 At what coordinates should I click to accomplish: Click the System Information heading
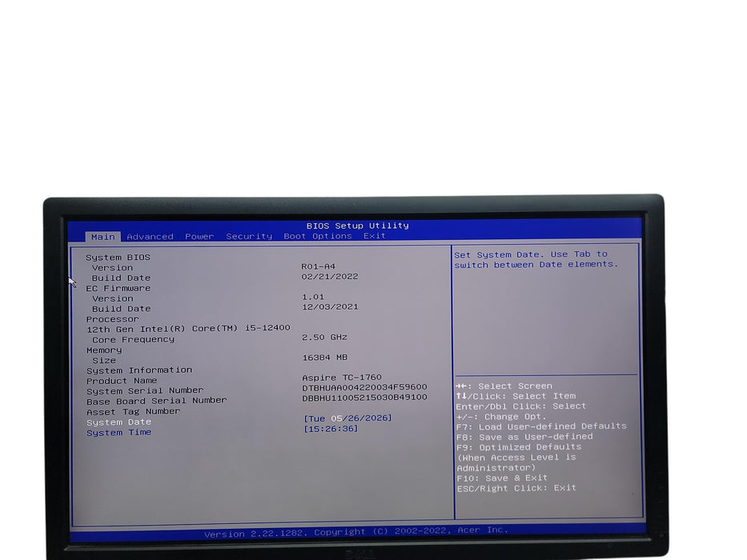click(139, 370)
